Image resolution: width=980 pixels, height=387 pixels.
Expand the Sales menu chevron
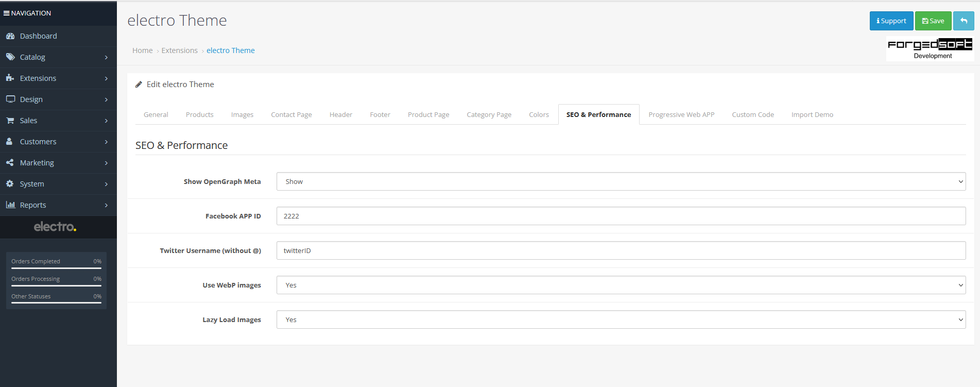tap(106, 121)
